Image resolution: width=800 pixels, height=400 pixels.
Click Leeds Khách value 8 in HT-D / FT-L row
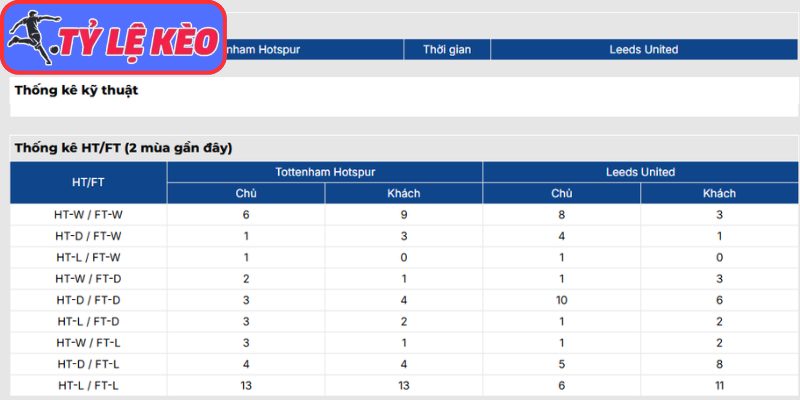(x=719, y=364)
